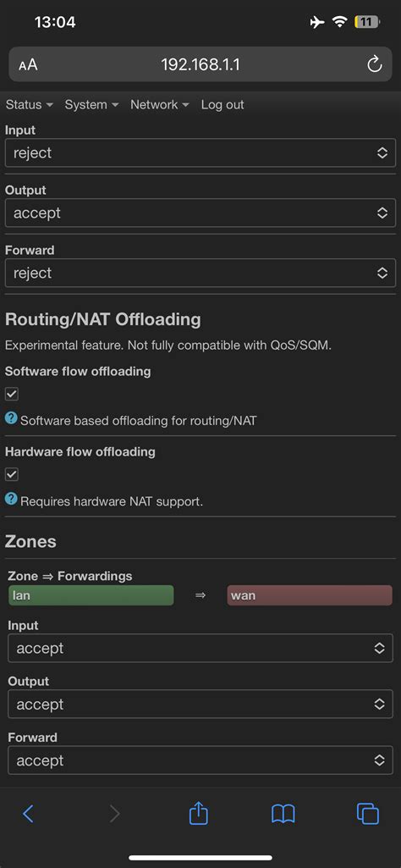Open the general Input policy dropdown set to reject

200,152
